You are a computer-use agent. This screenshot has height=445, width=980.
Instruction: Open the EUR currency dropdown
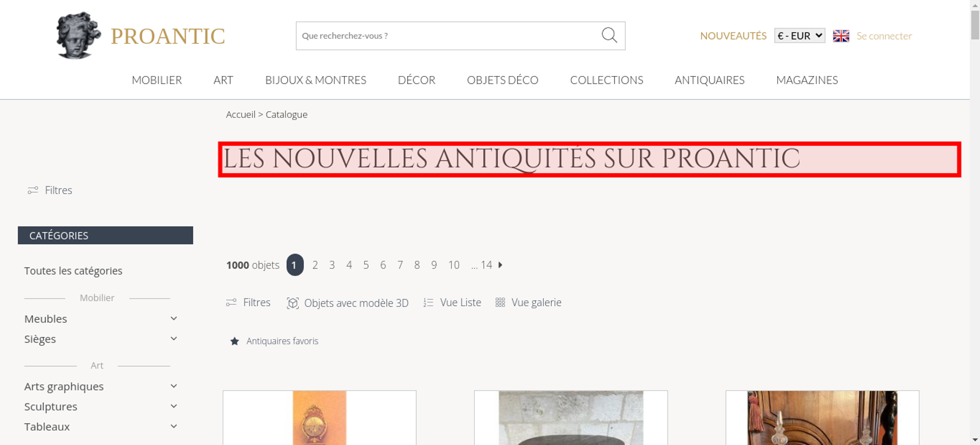pos(800,36)
